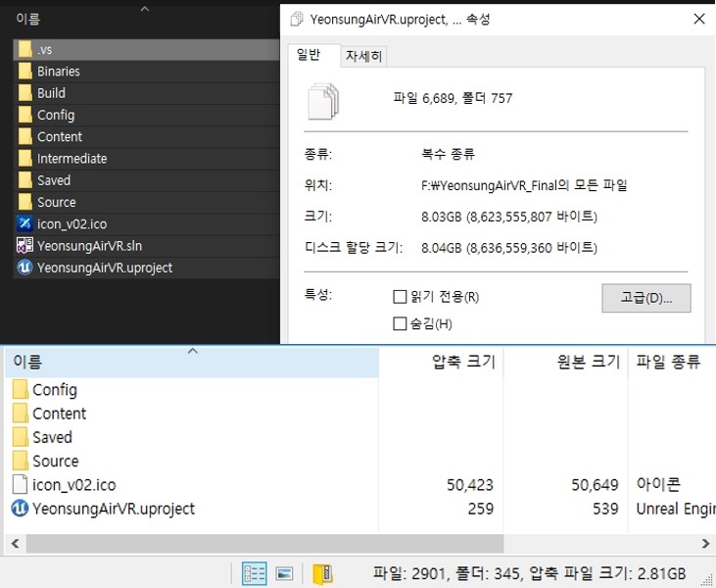Click the Build folder icon
The image size is (716, 588).
coord(25,93)
